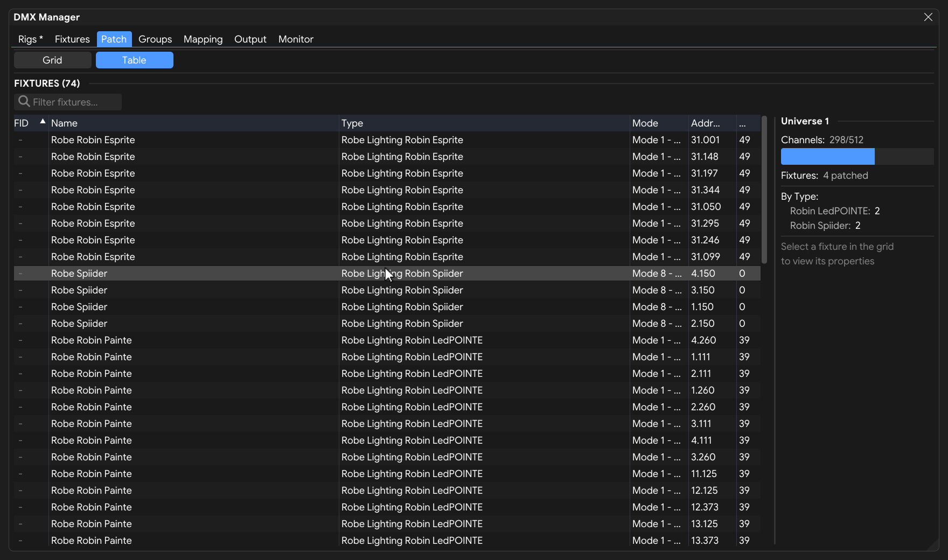Select Robe Robin Painte row at 12.373
The height and width of the screenshot is (560, 948).
pos(387,507)
